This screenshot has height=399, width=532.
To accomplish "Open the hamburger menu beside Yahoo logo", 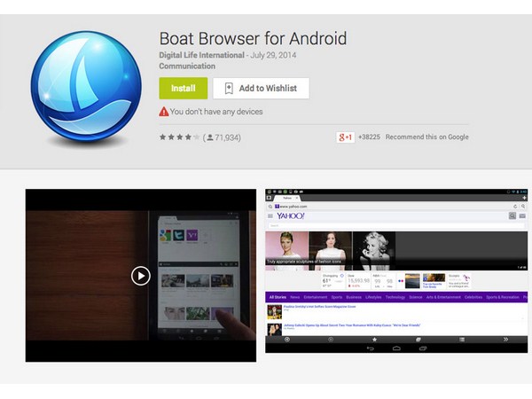I will 270,215.
